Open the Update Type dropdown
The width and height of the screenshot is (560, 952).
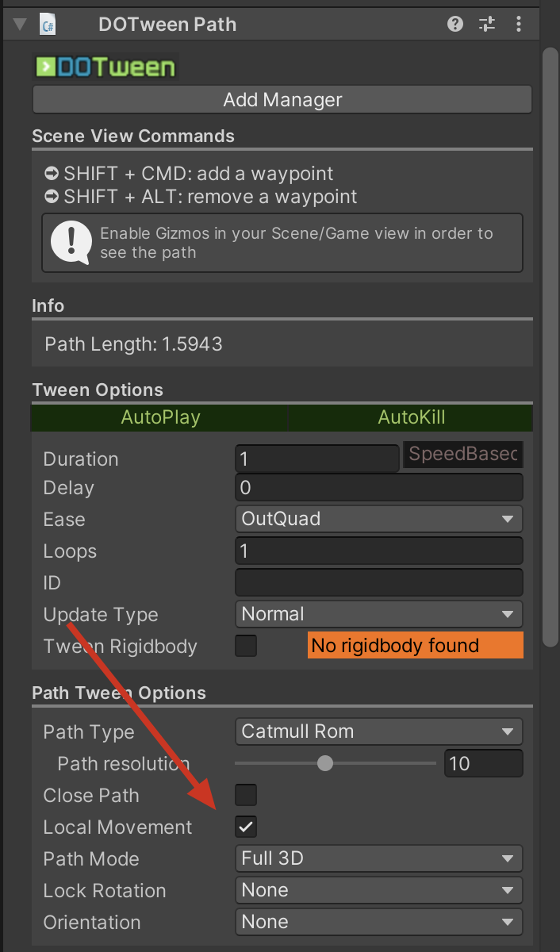[378, 614]
